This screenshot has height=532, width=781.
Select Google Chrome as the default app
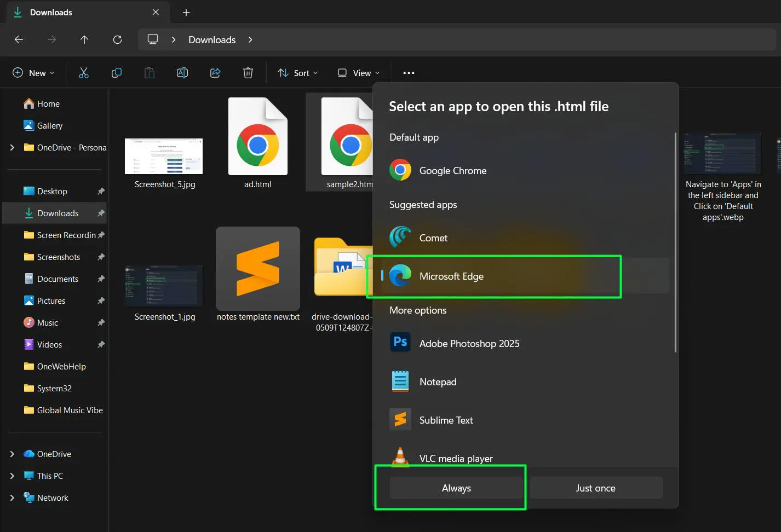click(452, 170)
